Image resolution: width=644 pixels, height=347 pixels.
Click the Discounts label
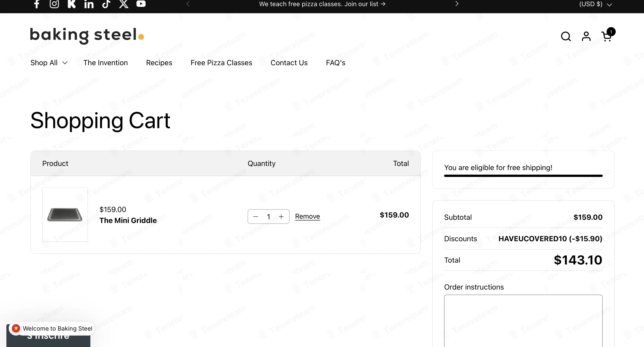pos(461,238)
